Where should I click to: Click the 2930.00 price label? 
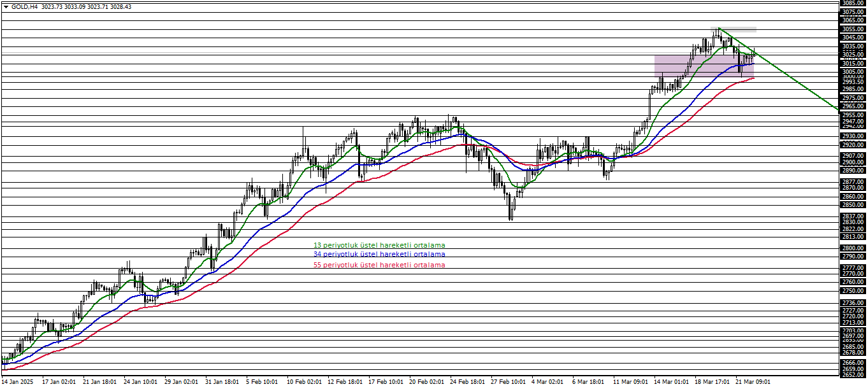(x=852, y=136)
